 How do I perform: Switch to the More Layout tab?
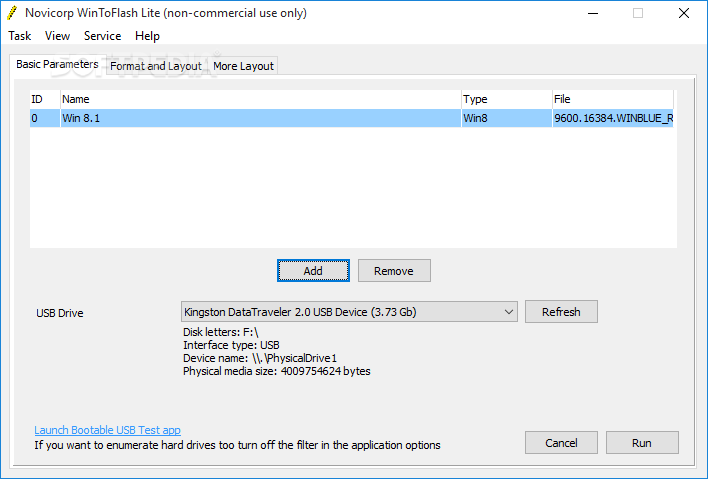[243, 66]
